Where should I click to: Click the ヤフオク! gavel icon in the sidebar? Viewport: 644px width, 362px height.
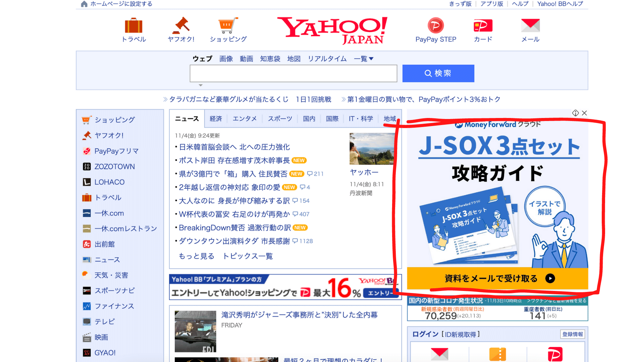pyautogui.click(x=87, y=135)
